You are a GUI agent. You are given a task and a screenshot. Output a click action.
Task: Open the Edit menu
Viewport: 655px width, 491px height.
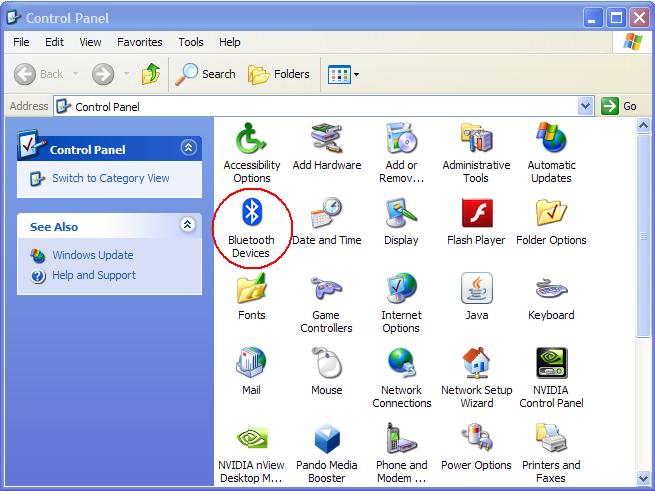(x=54, y=42)
